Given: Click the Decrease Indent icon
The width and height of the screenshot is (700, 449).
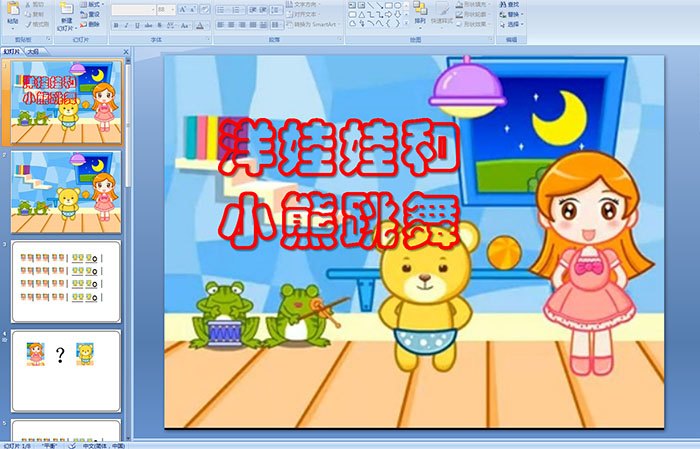Looking at the screenshot, I should (253, 10).
